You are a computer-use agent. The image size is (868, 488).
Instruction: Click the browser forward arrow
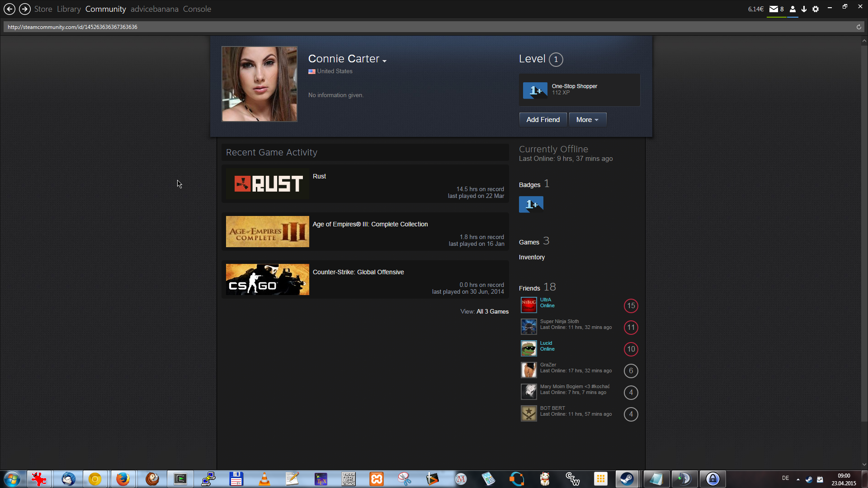[x=25, y=9]
